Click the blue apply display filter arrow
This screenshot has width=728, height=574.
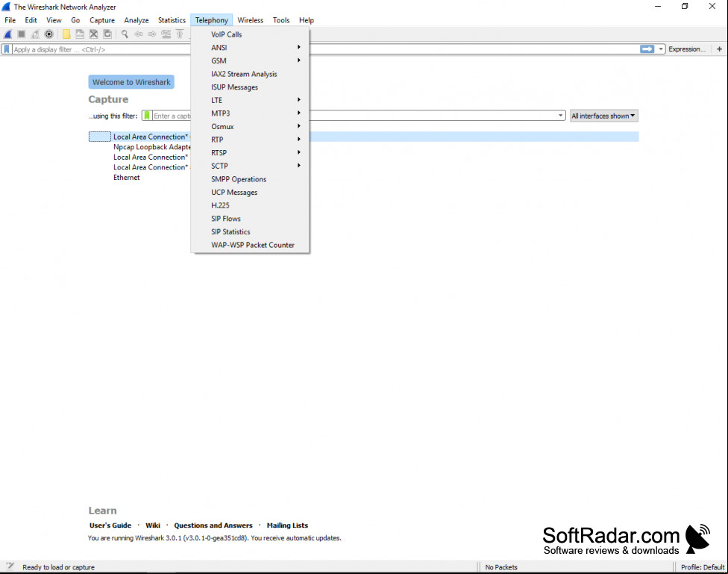coord(647,49)
